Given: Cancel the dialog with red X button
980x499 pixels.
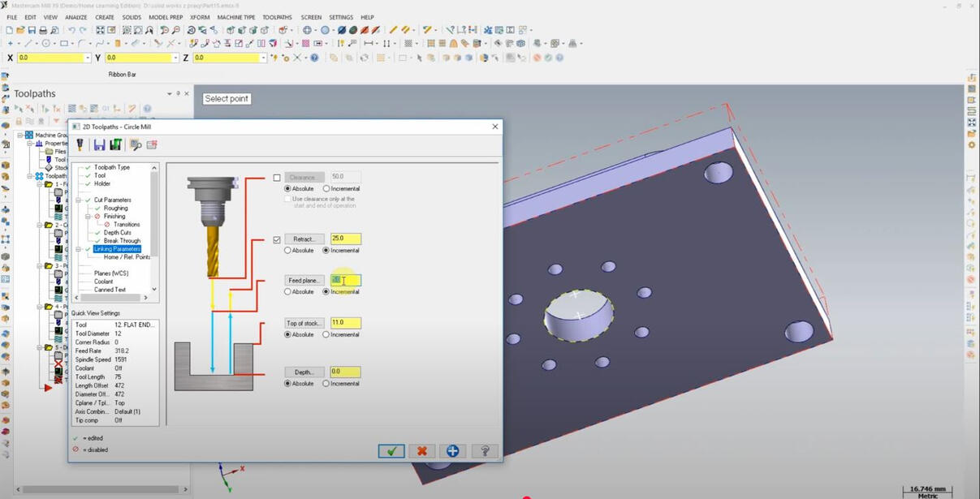Looking at the screenshot, I should pyautogui.click(x=422, y=451).
